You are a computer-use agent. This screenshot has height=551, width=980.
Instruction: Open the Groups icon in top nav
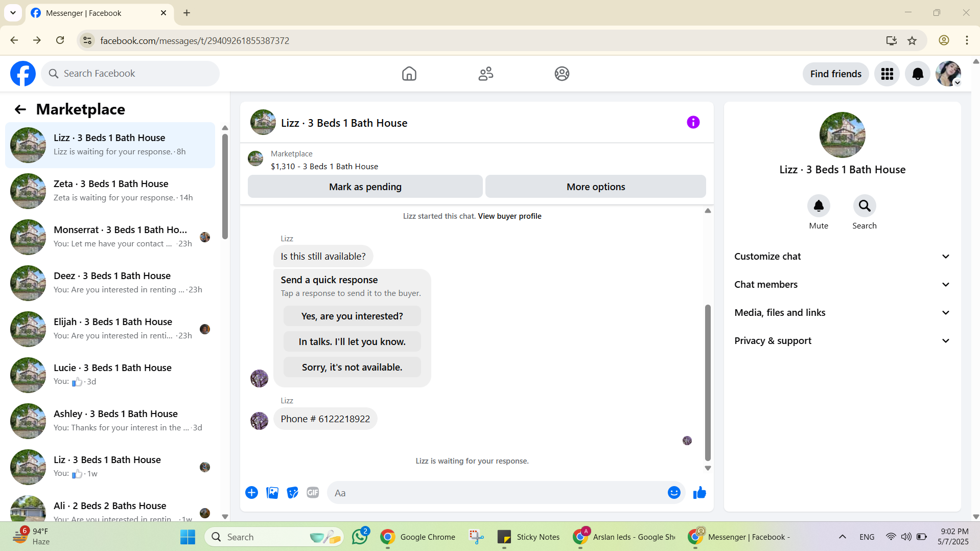click(562, 74)
